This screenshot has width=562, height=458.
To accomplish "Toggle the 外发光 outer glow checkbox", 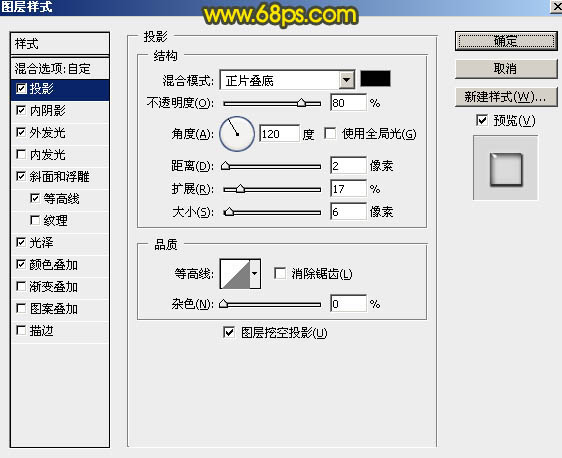I will click(21, 132).
